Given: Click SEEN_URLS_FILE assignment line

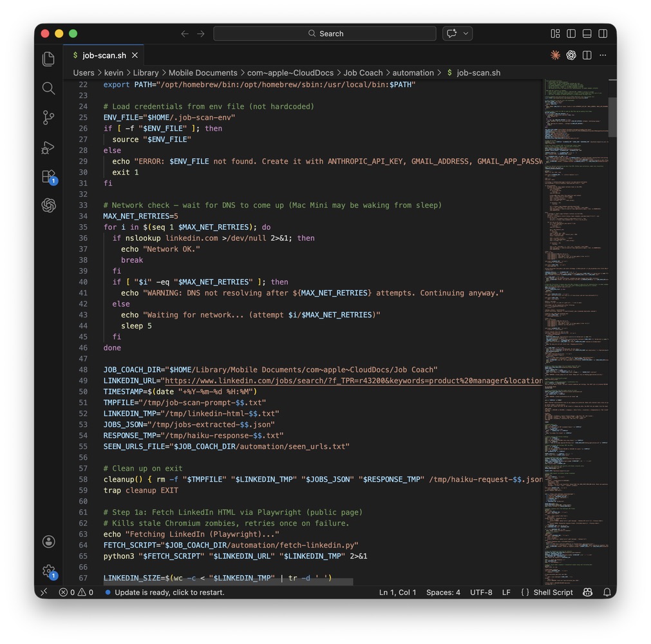Looking at the screenshot, I should pyautogui.click(x=226, y=446).
